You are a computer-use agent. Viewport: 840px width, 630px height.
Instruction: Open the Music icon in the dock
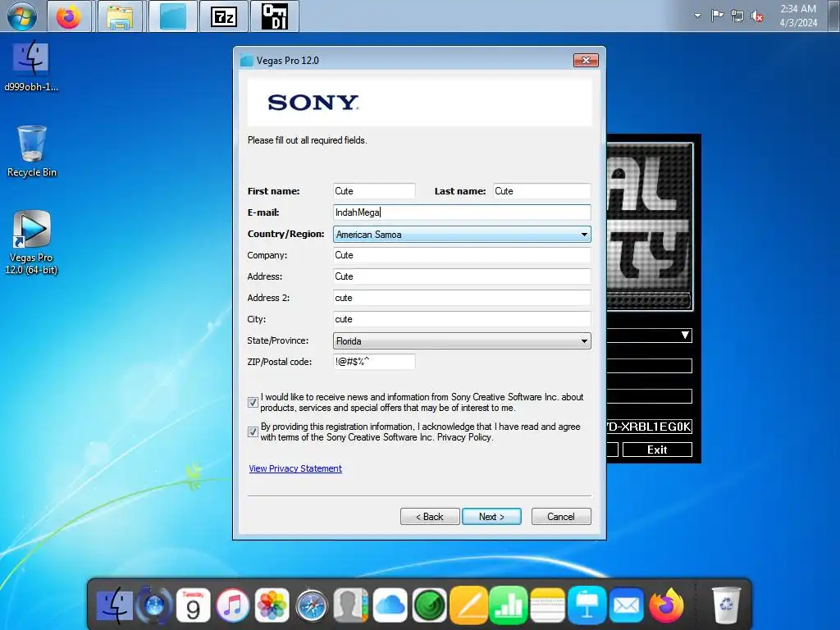click(x=232, y=606)
